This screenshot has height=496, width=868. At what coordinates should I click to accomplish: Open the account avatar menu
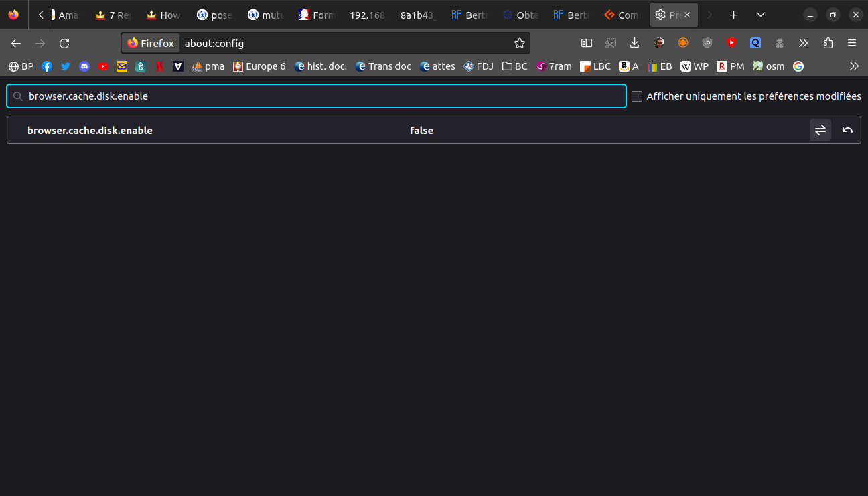(659, 43)
